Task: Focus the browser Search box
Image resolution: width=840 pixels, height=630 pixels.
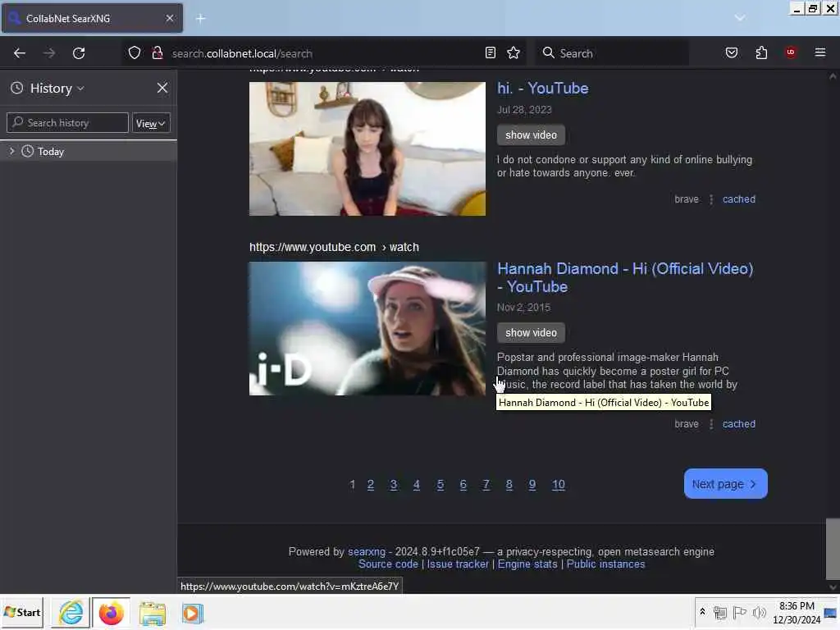Action: click(612, 53)
